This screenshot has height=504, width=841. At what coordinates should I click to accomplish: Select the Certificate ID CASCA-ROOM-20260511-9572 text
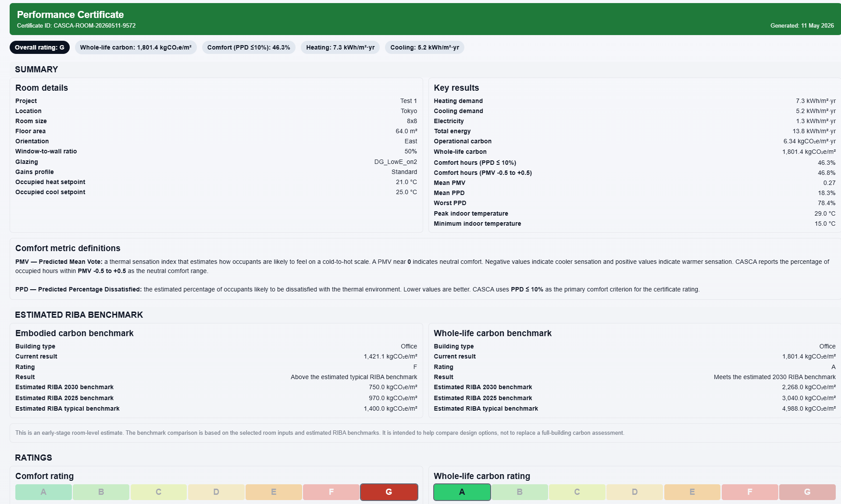(x=76, y=25)
